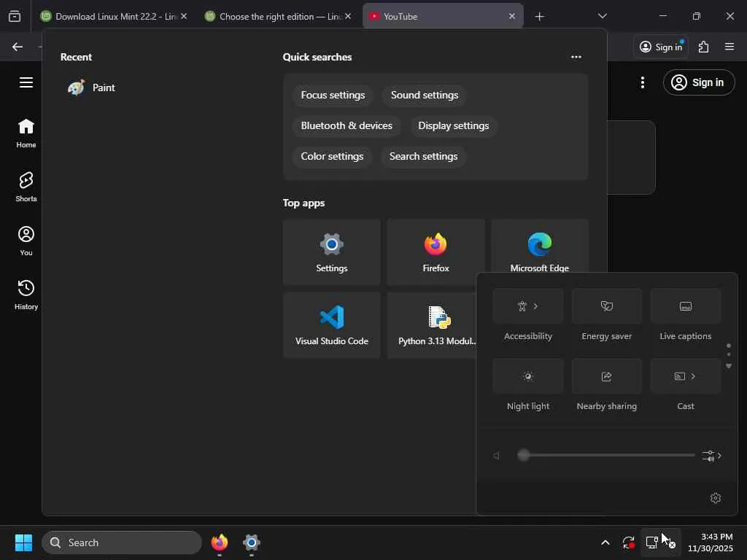Viewport: 747px width, 560px height.
Task: Open YouTube History in sidebar
Action: [x=26, y=295]
